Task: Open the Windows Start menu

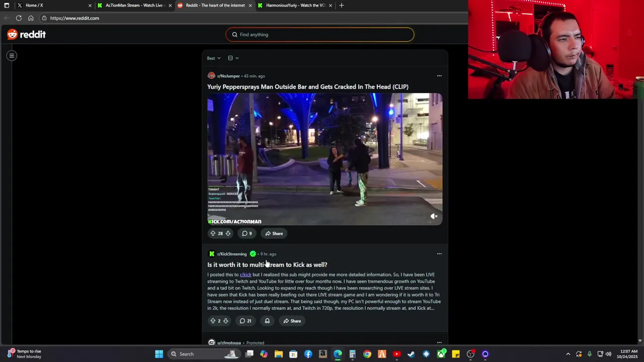Action: coord(159,354)
